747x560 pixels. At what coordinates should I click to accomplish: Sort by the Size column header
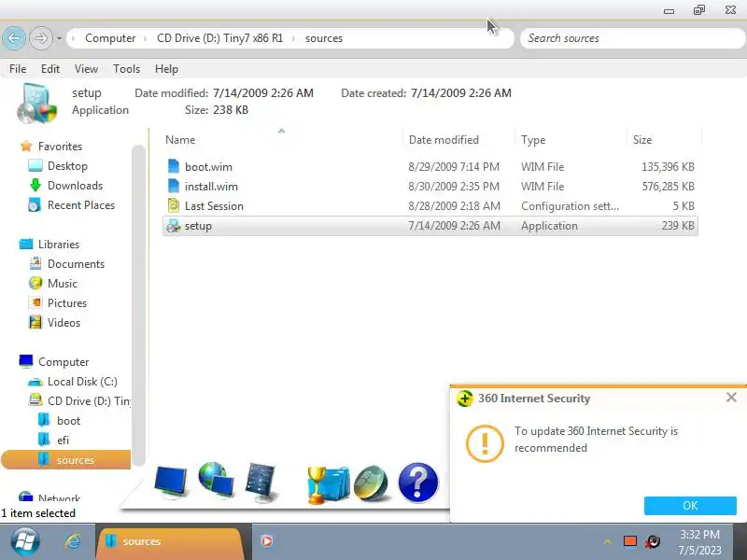tap(642, 139)
